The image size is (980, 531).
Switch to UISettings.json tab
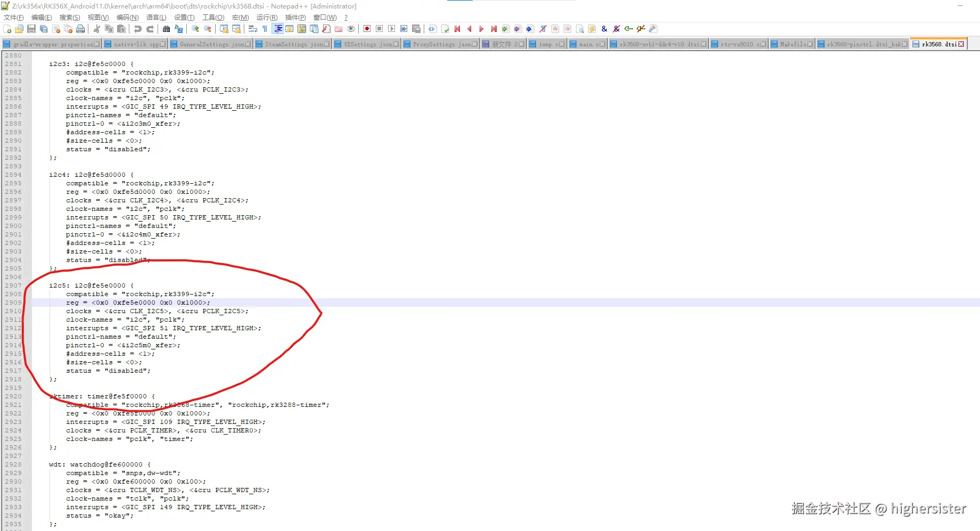(x=366, y=44)
